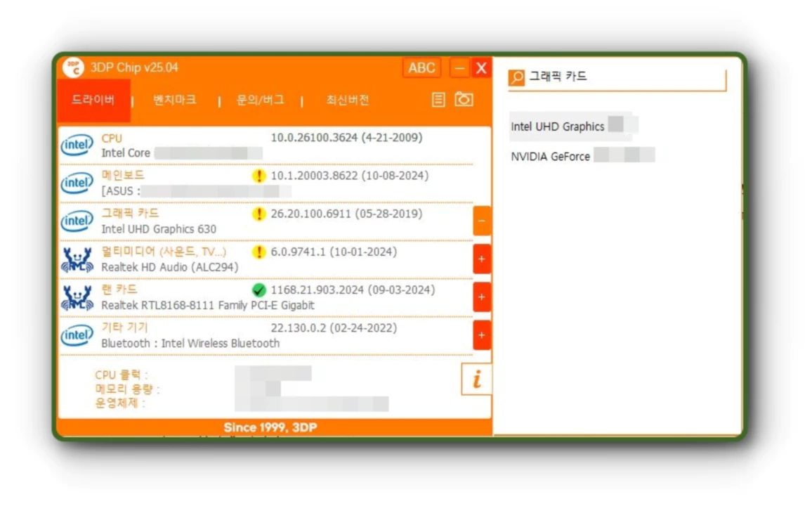
Task: Click the Realtek crab icon for 랜 카드
Action: click(77, 298)
